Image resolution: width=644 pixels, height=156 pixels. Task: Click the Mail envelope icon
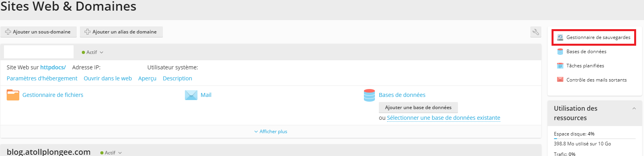click(191, 95)
